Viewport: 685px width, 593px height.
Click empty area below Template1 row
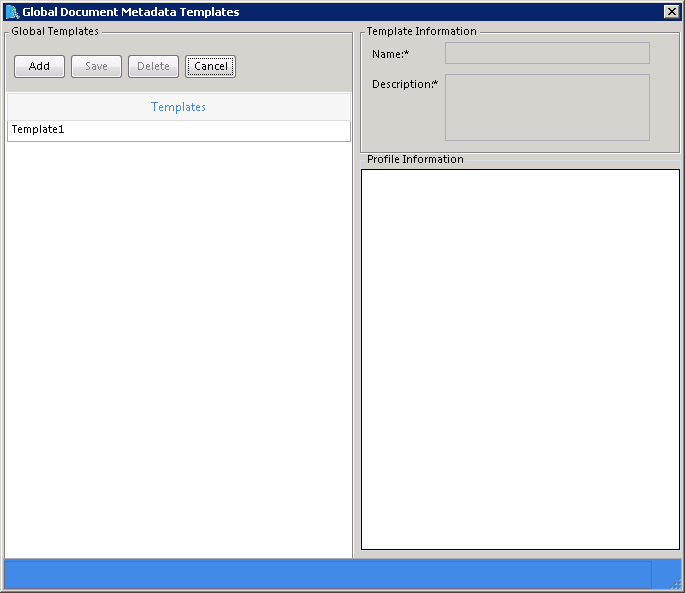point(178,350)
